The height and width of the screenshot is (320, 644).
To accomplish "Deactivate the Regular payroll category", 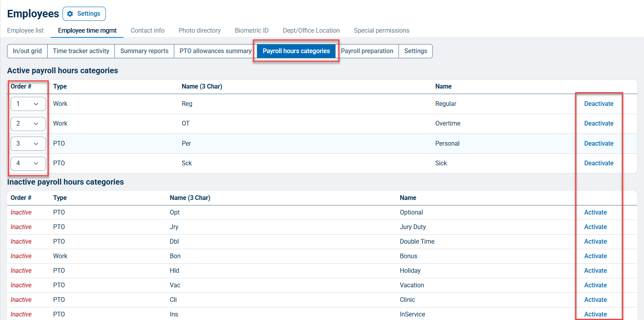I will pyautogui.click(x=599, y=104).
